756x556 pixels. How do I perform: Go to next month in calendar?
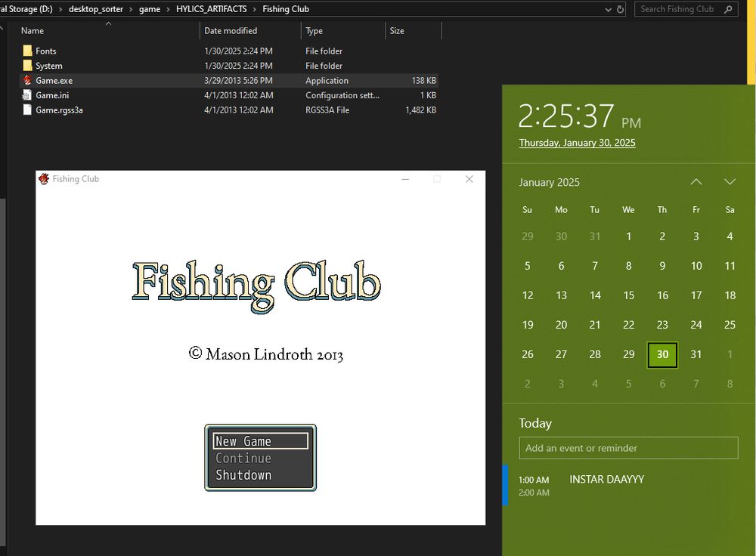coord(730,181)
